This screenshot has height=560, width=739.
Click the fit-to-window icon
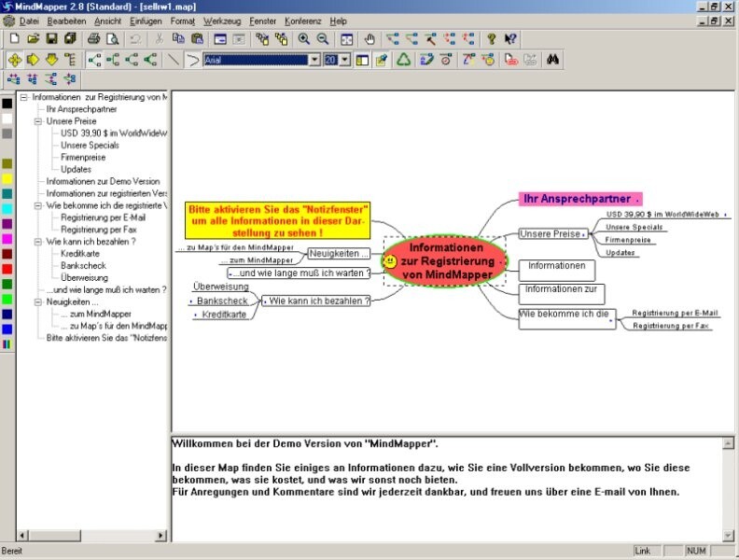coord(346,39)
